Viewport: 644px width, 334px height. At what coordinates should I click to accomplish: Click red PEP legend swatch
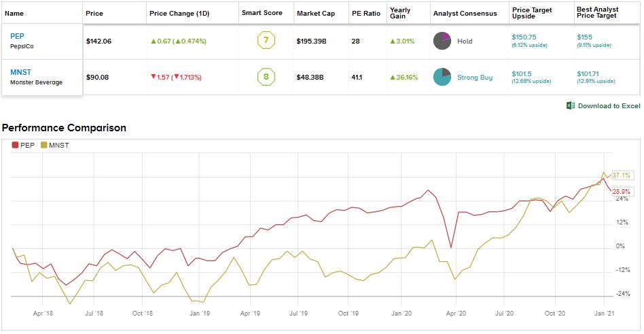click(x=15, y=145)
